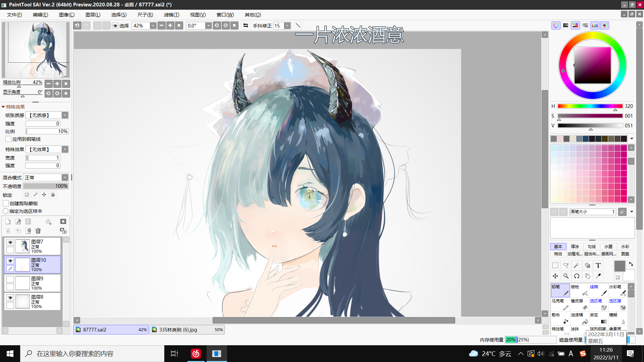Choose the 喷枪 airbrush tool
The width and height of the screenshot is (644, 362).
click(579, 290)
